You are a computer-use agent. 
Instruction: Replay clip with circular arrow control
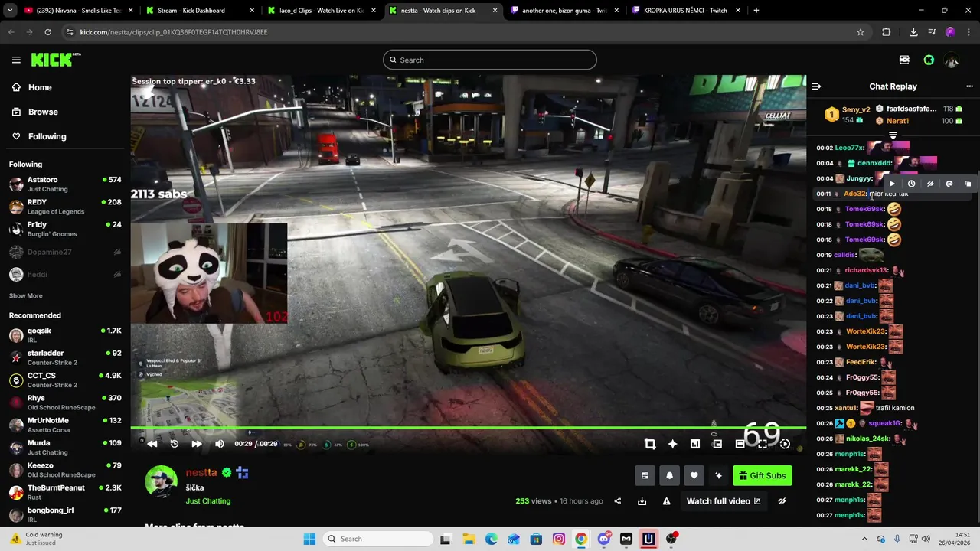[x=175, y=444]
